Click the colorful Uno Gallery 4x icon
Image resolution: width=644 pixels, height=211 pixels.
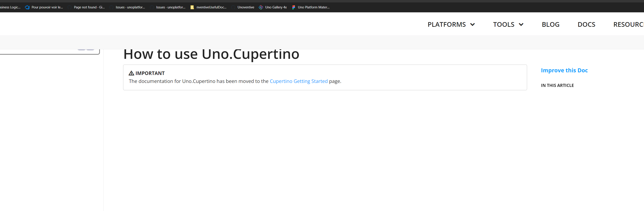[x=261, y=7]
